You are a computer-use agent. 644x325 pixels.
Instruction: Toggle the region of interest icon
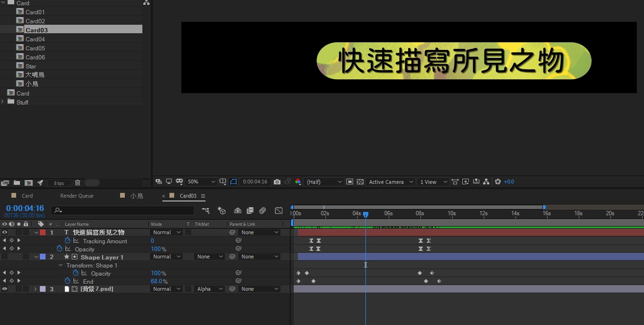click(233, 182)
